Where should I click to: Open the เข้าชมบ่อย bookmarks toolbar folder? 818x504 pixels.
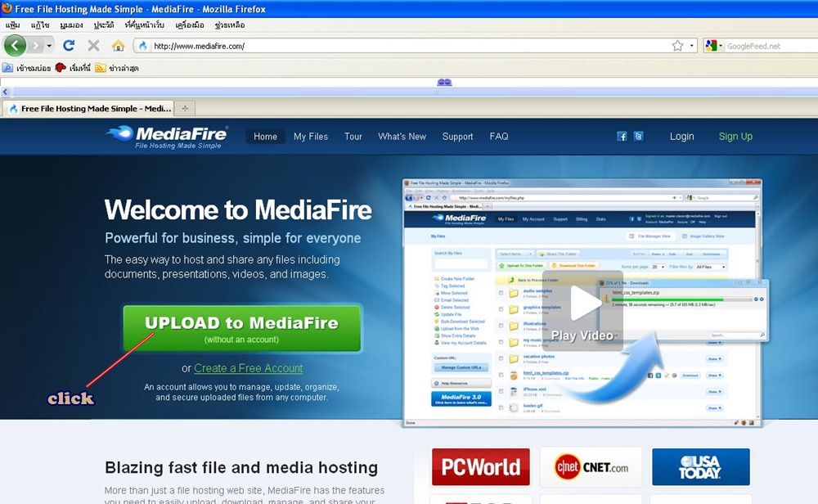[x=27, y=68]
